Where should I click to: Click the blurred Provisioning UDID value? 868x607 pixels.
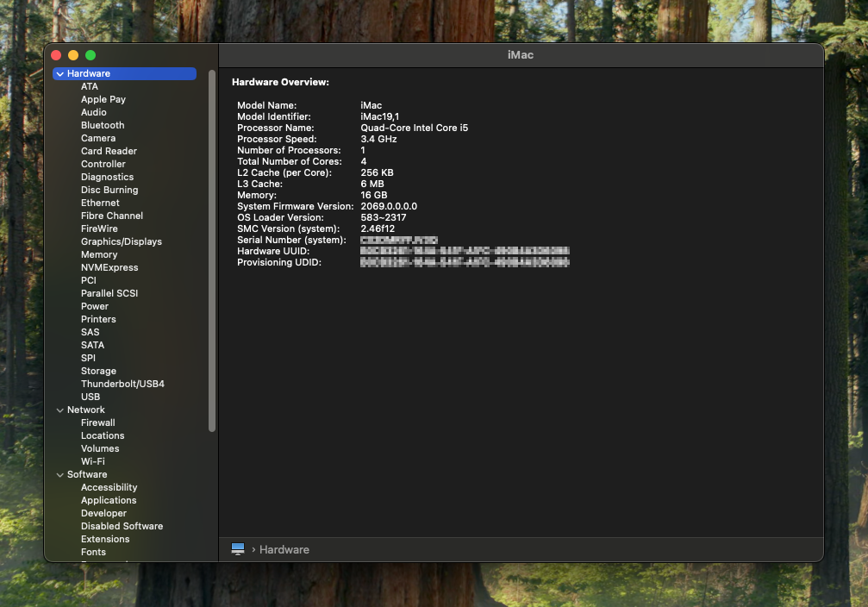click(x=465, y=262)
